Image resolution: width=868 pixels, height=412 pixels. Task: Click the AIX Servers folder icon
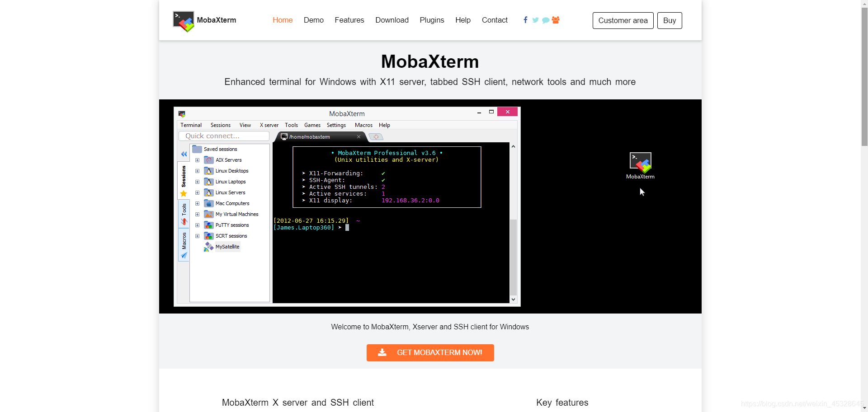209,160
